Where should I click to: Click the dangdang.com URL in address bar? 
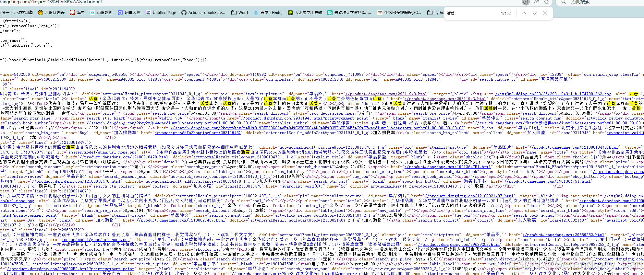tap(51, 2)
